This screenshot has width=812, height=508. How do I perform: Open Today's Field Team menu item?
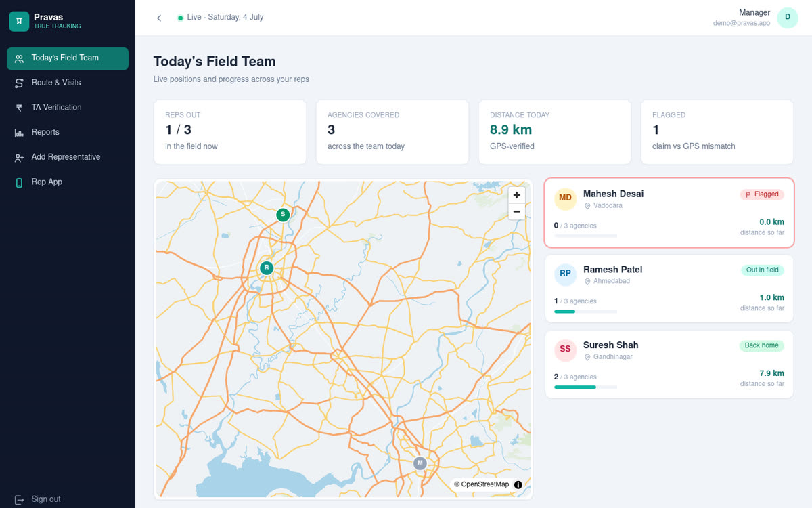[x=68, y=58]
